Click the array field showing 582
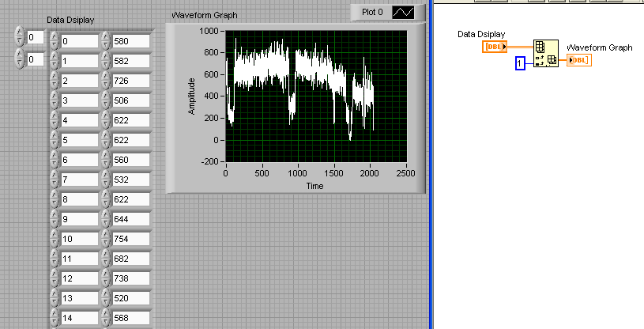This screenshot has width=644, height=329. click(x=131, y=61)
